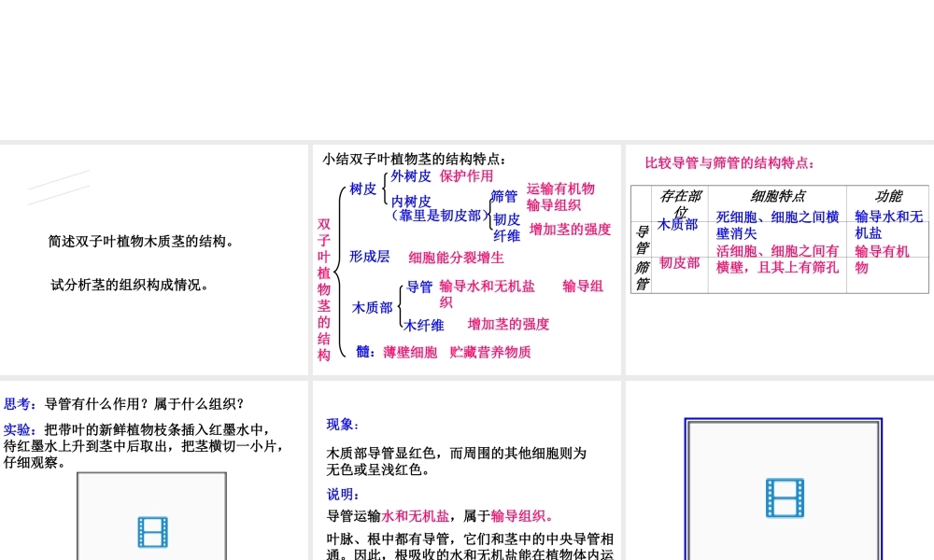This screenshot has width=934, height=560.
Task: Click the 保护作用 label
Action: click(466, 176)
